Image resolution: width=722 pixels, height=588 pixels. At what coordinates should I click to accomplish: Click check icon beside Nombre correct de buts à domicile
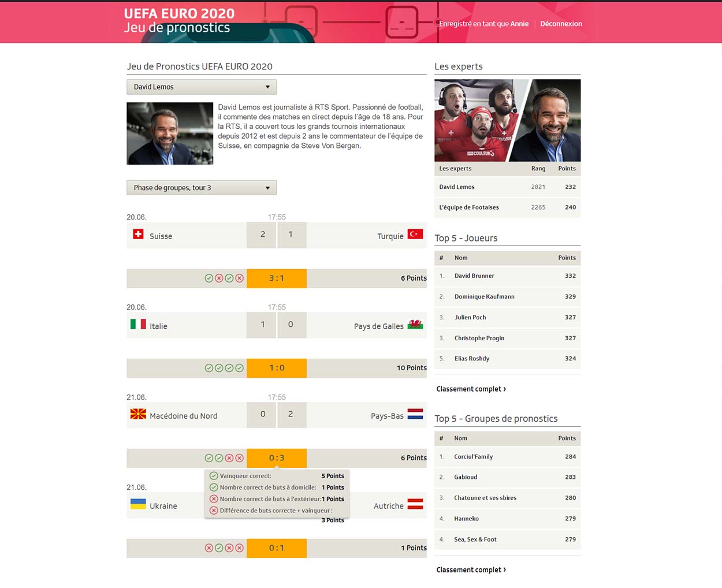click(x=214, y=487)
